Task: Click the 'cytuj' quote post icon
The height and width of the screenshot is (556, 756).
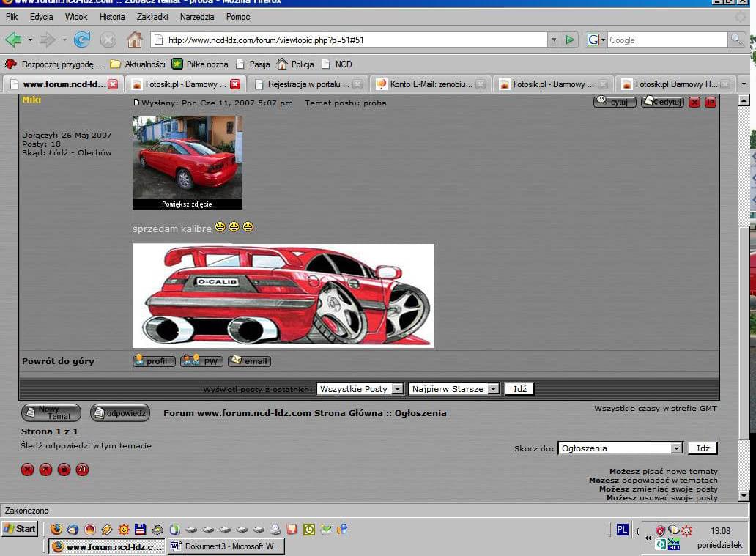Action: pyautogui.click(x=614, y=103)
